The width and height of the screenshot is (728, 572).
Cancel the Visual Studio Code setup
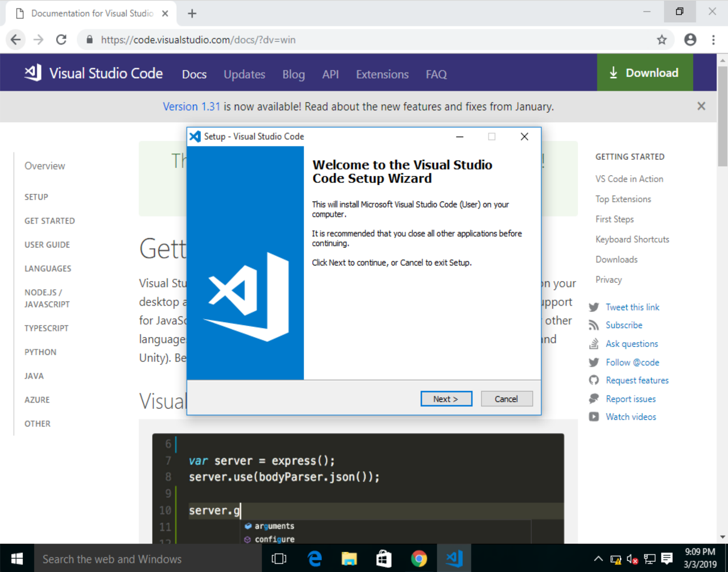[x=506, y=399]
